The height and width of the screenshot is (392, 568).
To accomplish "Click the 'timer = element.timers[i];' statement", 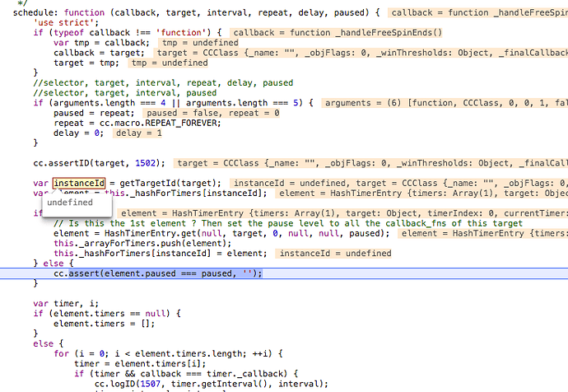I will point(140,364).
